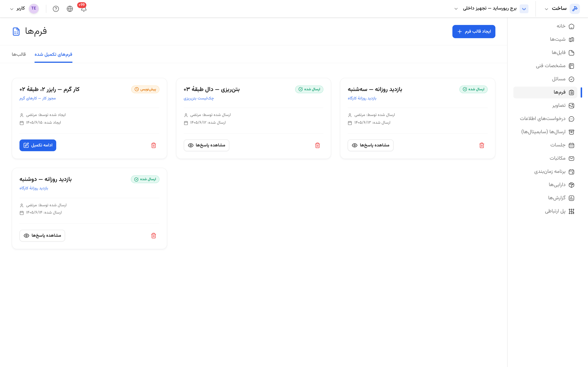Expand the ساخت module dropdown

(x=562, y=9)
